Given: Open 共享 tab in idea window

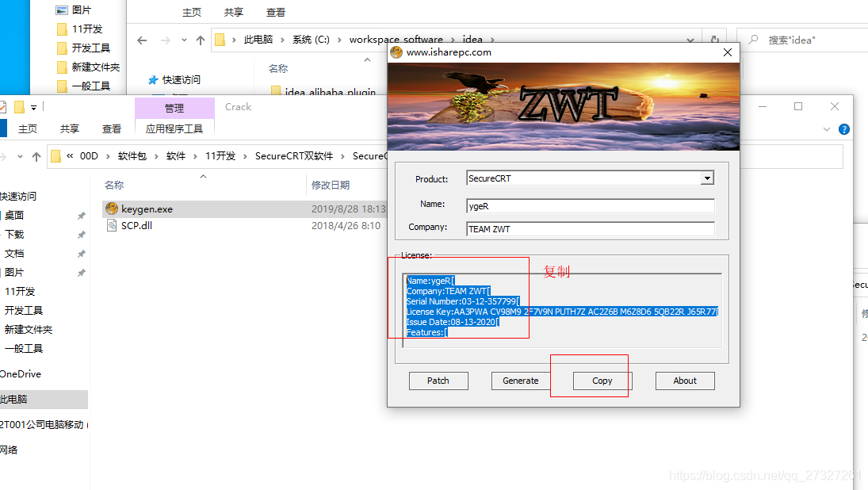Looking at the screenshot, I should [x=234, y=12].
